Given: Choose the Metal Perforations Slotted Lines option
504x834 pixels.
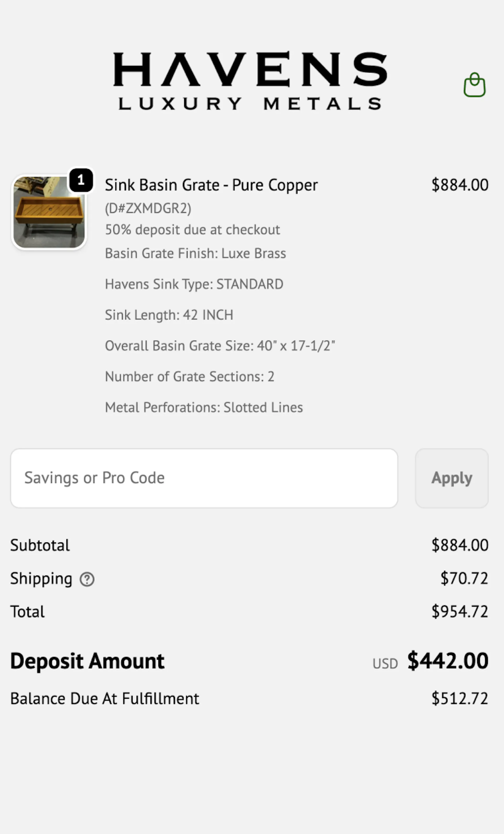Looking at the screenshot, I should (x=204, y=407).
